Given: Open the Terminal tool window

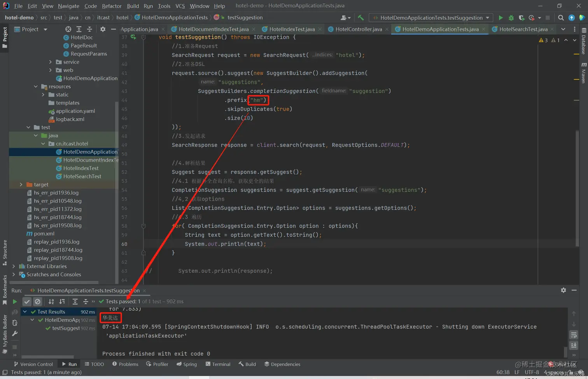Looking at the screenshot, I should click(218, 364).
